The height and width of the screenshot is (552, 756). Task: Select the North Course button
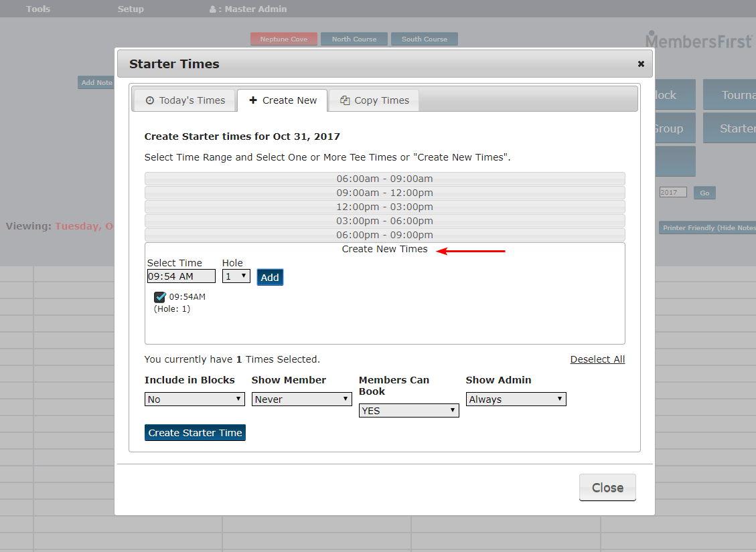pyautogui.click(x=354, y=39)
